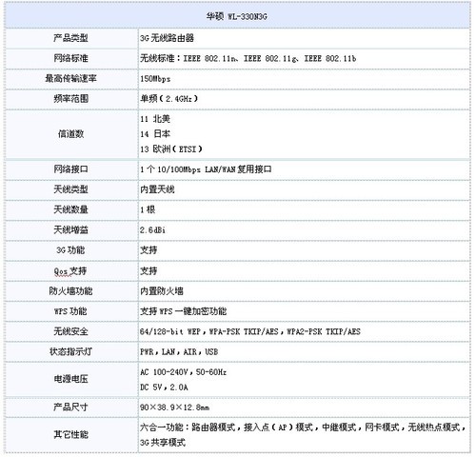The image size is (476, 457).
Task: Click the 2.6dBi antenna gain value
Action: coord(152,229)
